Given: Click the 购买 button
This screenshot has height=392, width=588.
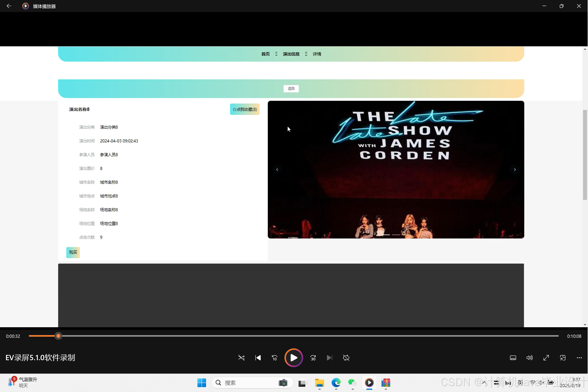Looking at the screenshot, I should click(x=73, y=252).
